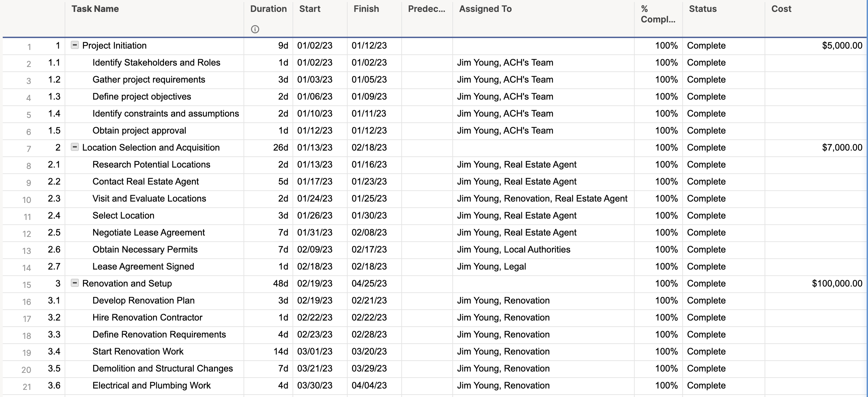Select the 03/01/23 start date of Start Renovation Work
This screenshot has width=868, height=397.
pos(315,351)
